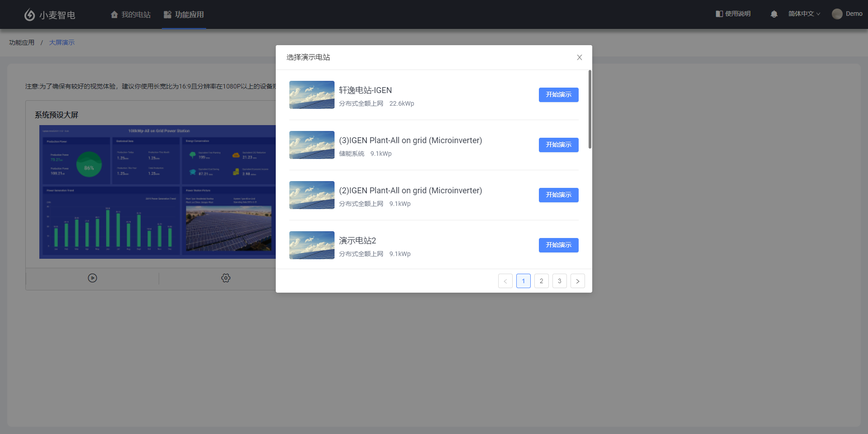The height and width of the screenshot is (434, 868).
Task: Click the previous page arrow
Action: (505, 281)
